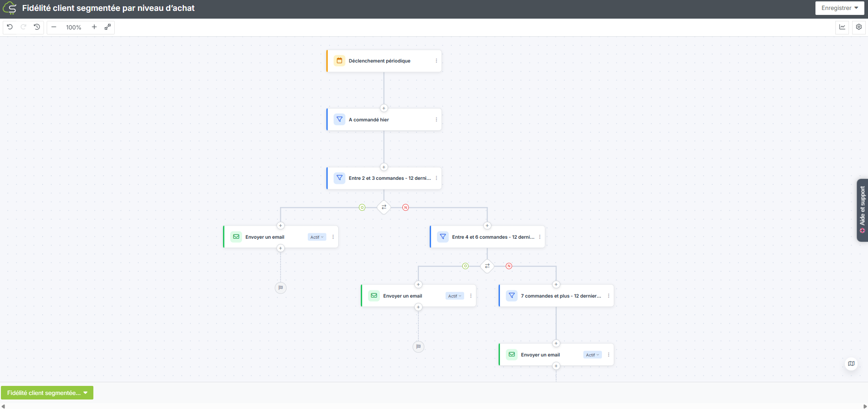The height and width of the screenshot is (409, 868).
Task: Open the version history icon
Action: 37,27
